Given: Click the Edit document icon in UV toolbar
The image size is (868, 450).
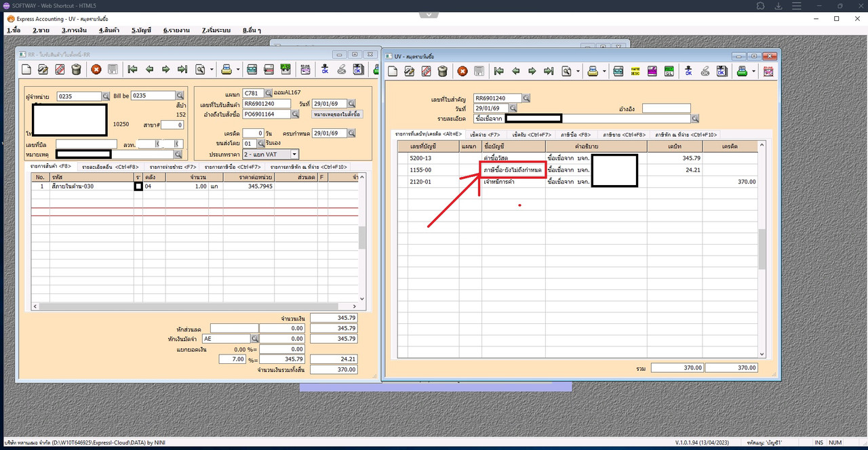Looking at the screenshot, I should (410, 71).
